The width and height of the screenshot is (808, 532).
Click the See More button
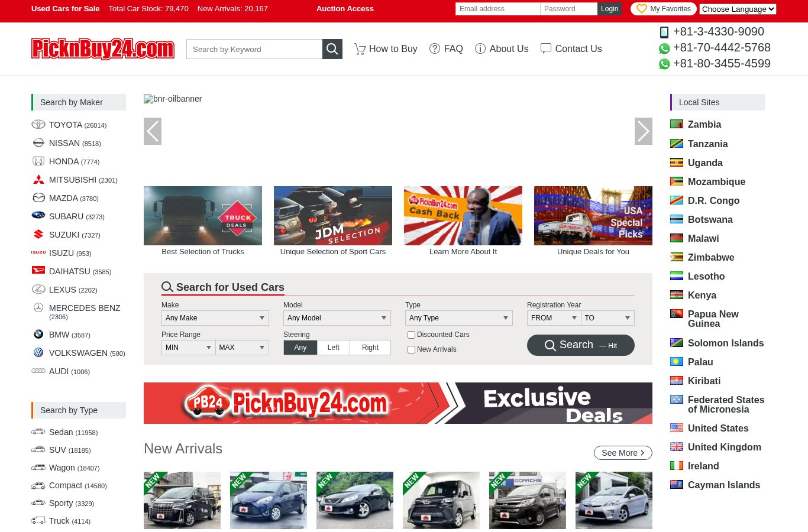click(623, 453)
